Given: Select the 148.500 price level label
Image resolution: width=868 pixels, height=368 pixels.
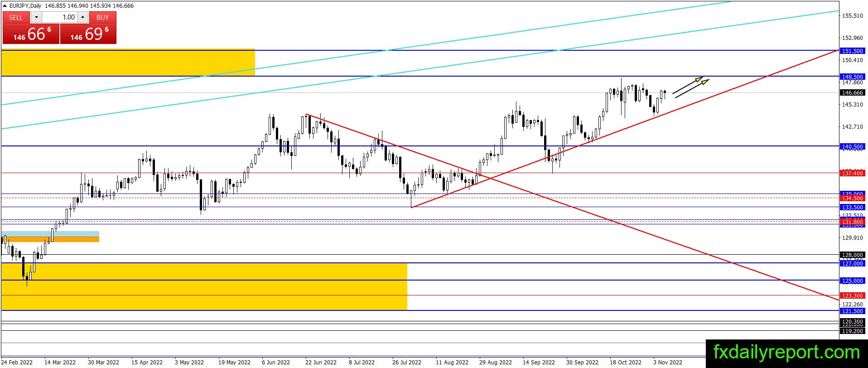Looking at the screenshot, I should tap(852, 77).
